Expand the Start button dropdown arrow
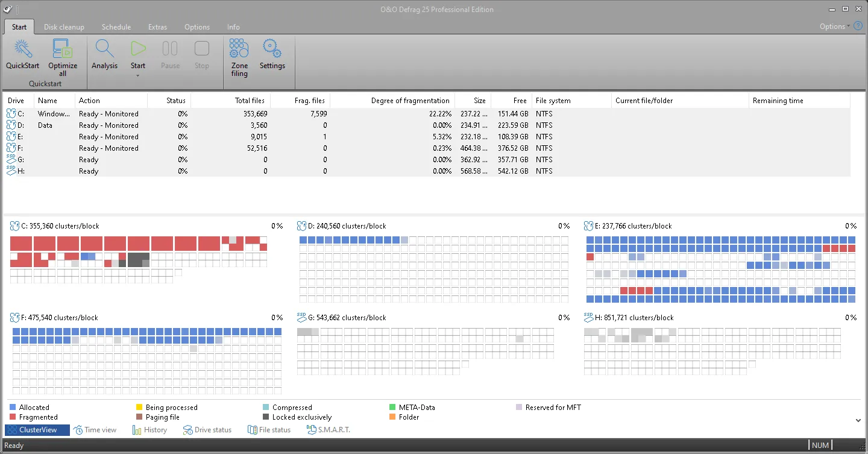This screenshot has height=454, width=868. 138,75
